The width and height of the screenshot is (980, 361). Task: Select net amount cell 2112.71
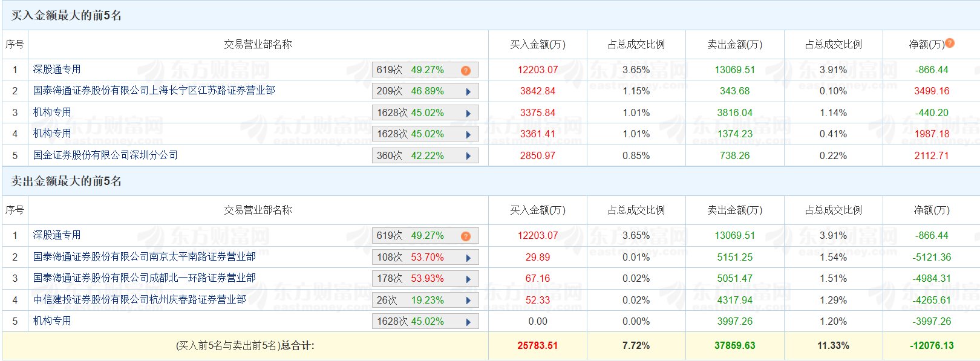pos(932,155)
